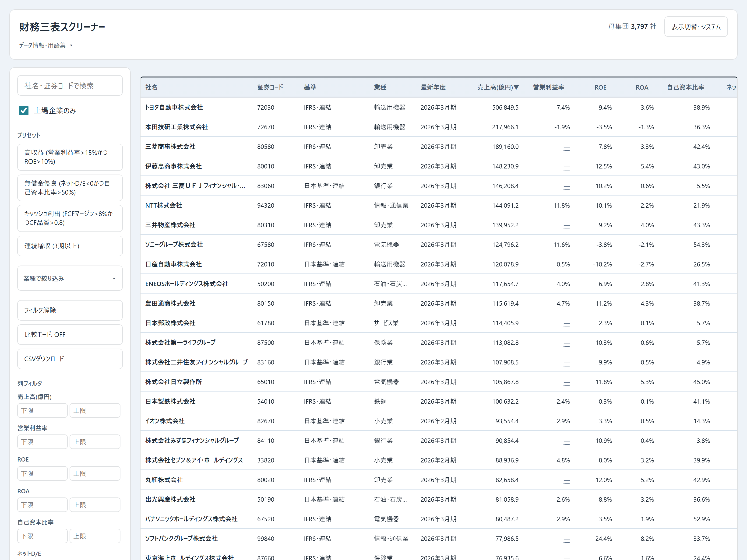Select the 日本郵政株式会社 row name
The height and width of the screenshot is (560, 747).
tap(171, 323)
